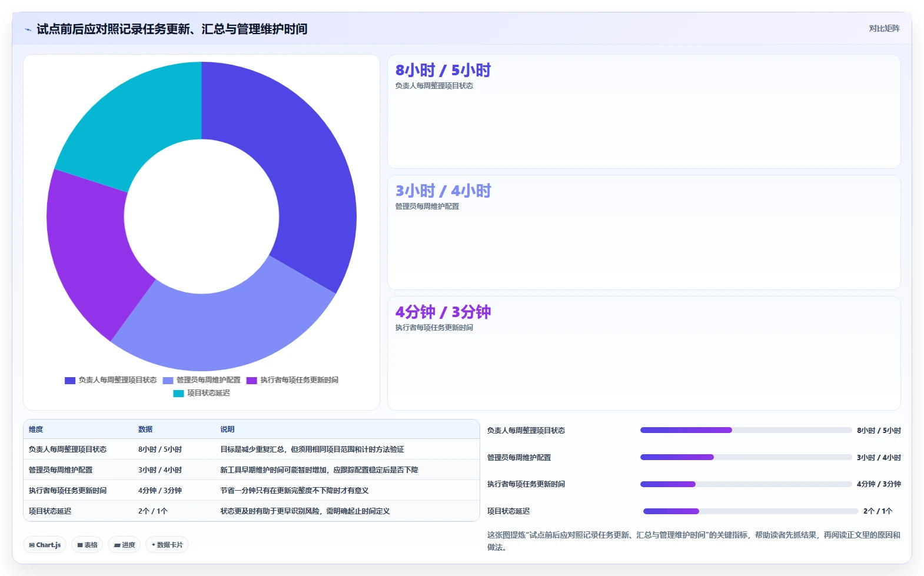Click the 数据卡片 tag chip
Image resolution: width=924 pixels, height=576 pixels.
coord(167,545)
